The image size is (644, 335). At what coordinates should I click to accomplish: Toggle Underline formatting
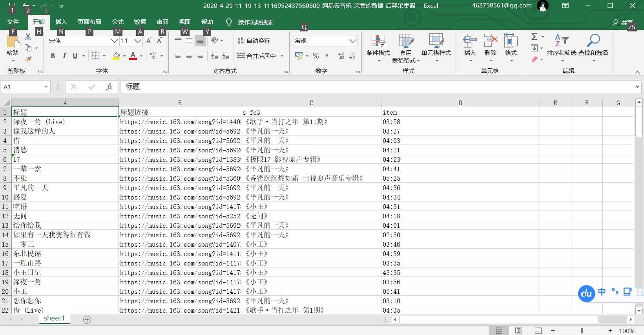[x=75, y=56]
